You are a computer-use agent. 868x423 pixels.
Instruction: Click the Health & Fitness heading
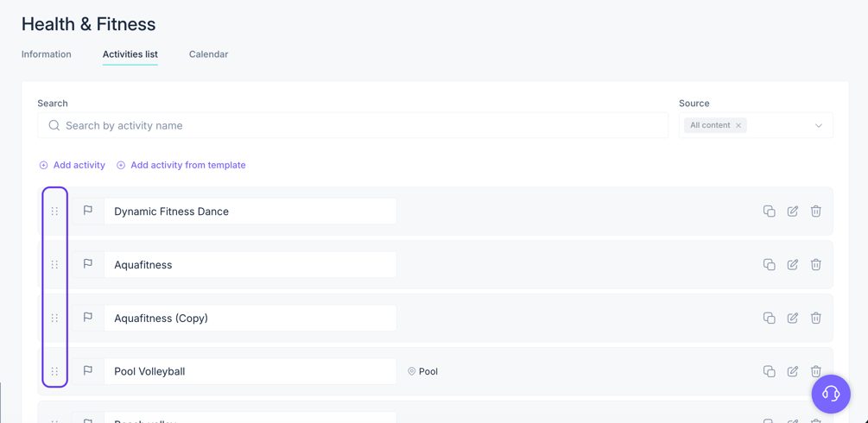pyautogui.click(x=89, y=24)
